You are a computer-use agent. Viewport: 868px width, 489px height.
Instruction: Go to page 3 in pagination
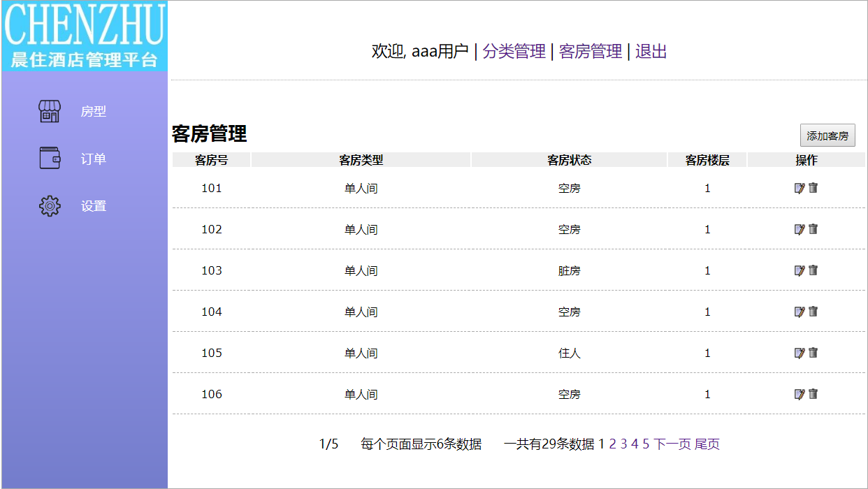(x=624, y=444)
